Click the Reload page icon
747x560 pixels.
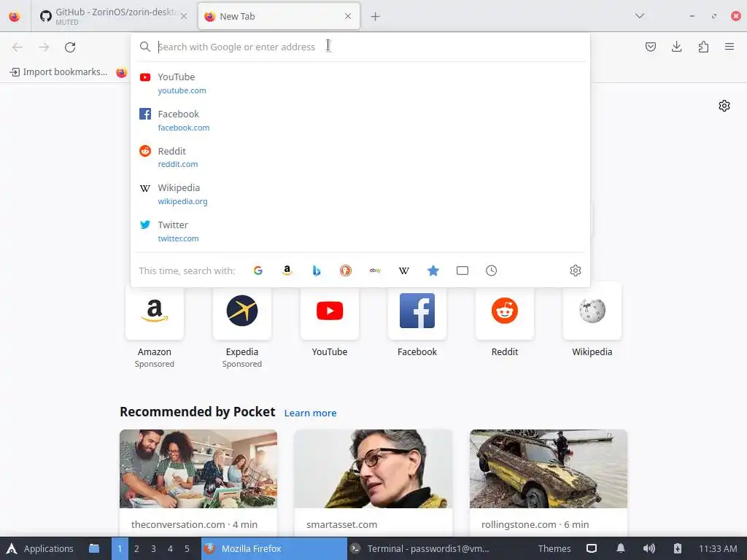(x=70, y=47)
